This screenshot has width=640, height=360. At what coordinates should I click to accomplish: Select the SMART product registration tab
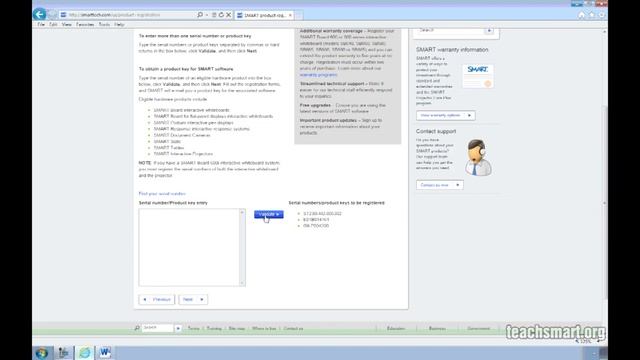pyautogui.click(x=264, y=15)
